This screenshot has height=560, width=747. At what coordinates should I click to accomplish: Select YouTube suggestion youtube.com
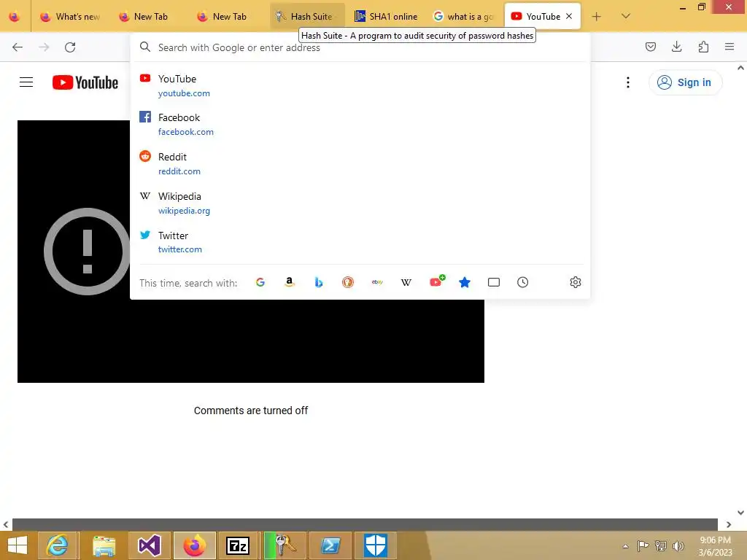tap(360, 86)
